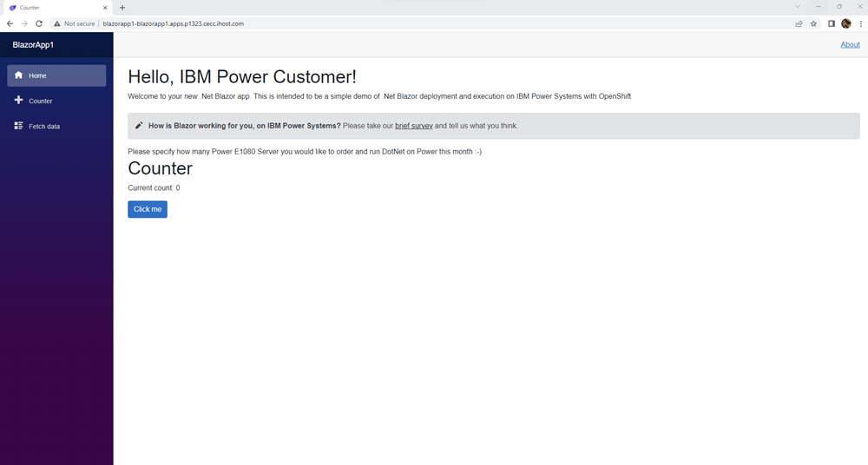Select the Counter browser tab
Screen dimensions: 868x465
click(57, 8)
